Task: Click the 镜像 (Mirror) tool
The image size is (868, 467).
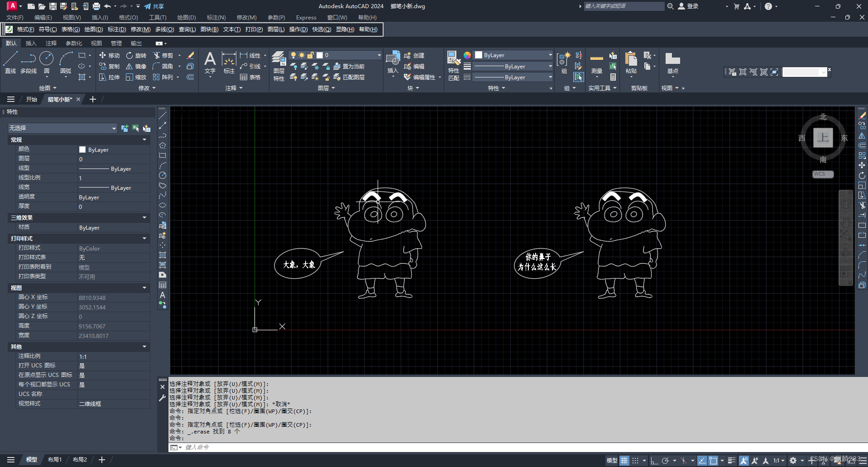Action: [136, 66]
